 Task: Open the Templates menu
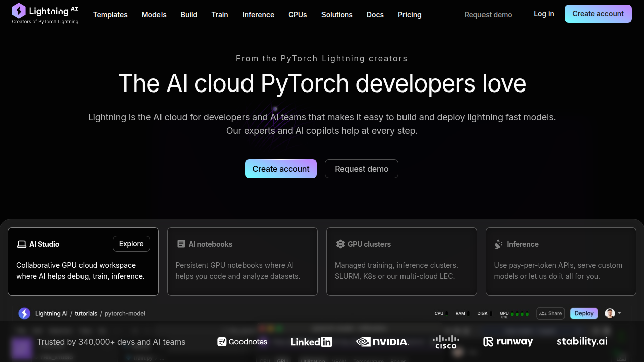110,15
